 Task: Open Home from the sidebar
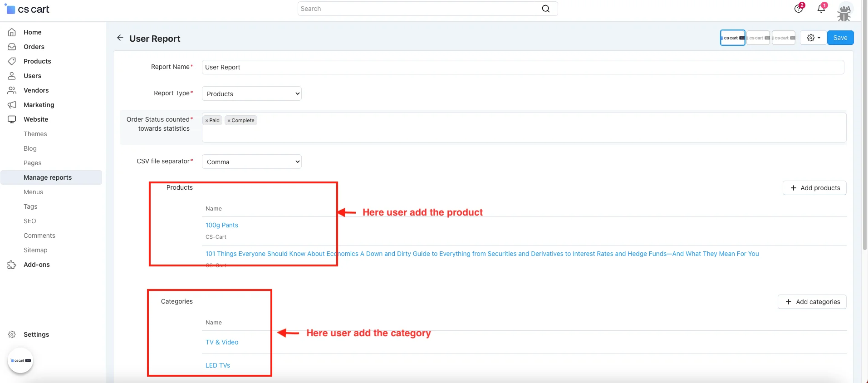(32, 32)
